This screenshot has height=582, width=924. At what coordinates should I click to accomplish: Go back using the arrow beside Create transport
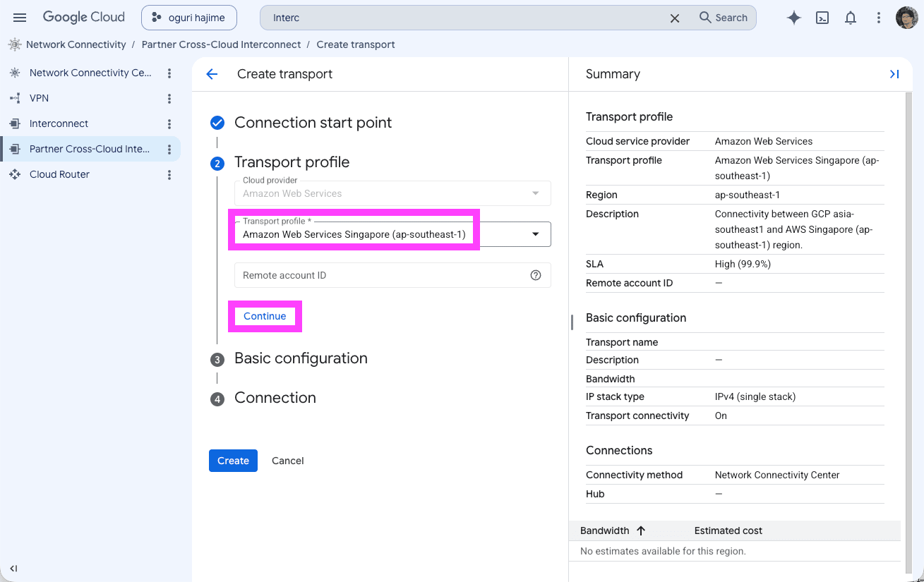212,74
